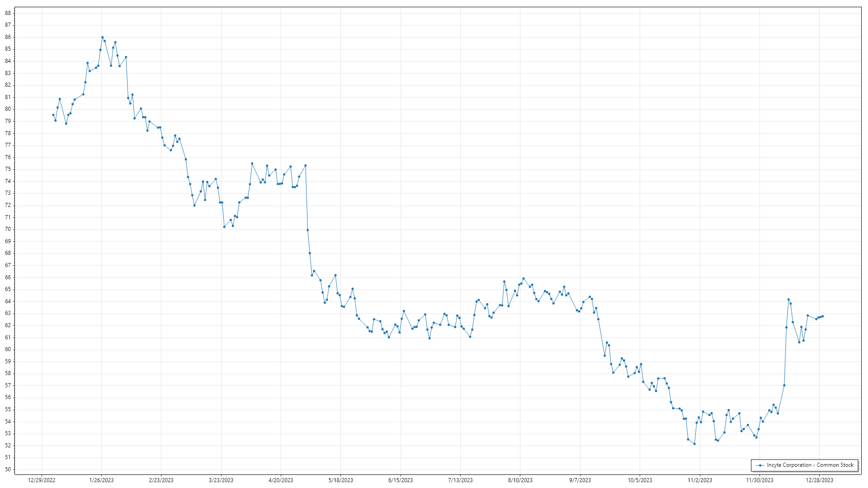Click the lowest data point near 52

click(694, 444)
